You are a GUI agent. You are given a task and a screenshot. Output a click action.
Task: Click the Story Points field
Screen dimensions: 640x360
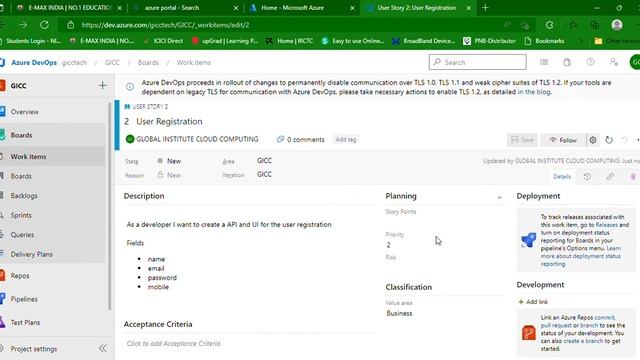coord(443,222)
